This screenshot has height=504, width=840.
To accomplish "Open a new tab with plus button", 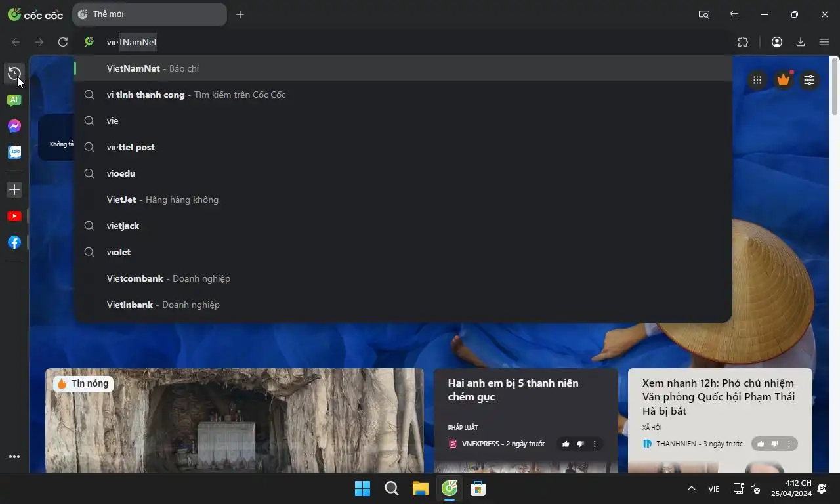I will coord(240,14).
